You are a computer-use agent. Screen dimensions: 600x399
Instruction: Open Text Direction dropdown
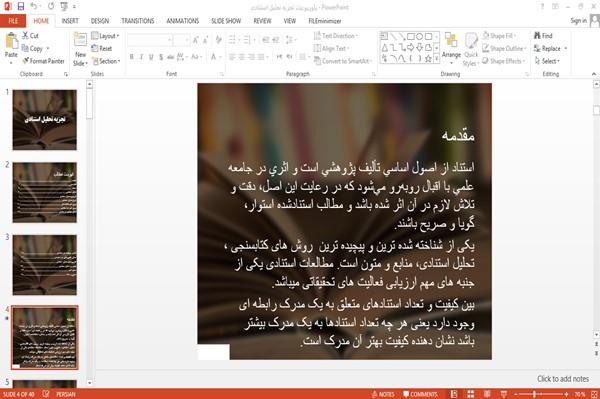[x=336, y=36]
